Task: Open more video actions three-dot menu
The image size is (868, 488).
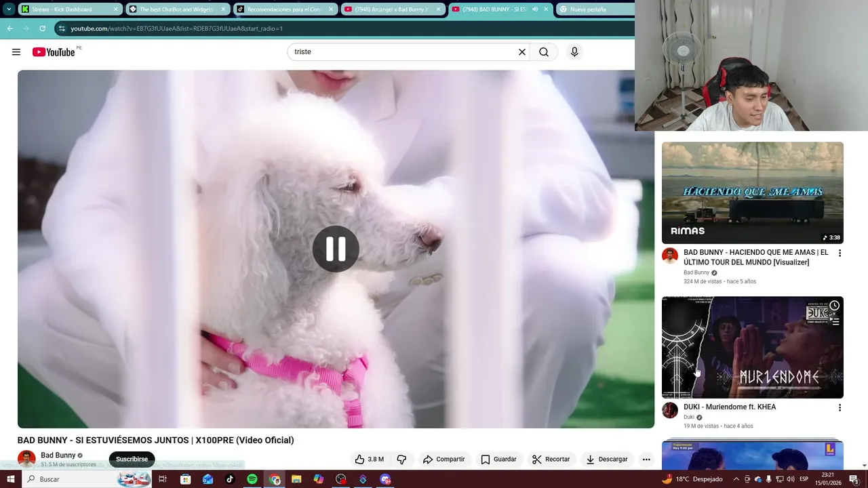Action: point(646,459)
